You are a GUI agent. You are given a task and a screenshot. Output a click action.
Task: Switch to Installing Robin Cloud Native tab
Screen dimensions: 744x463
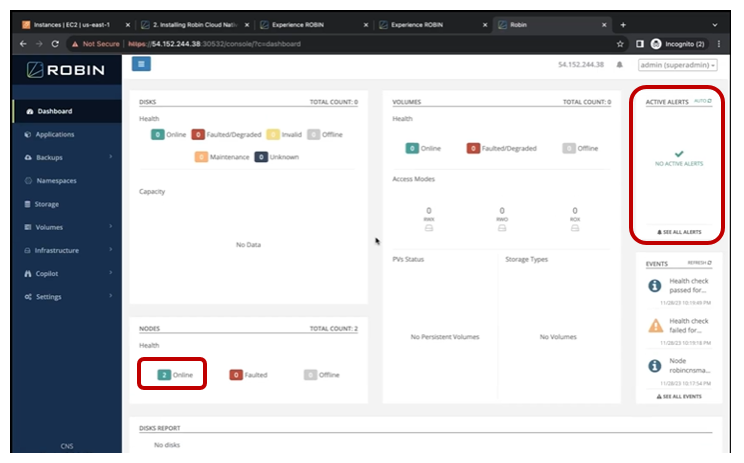coord(195,25)
